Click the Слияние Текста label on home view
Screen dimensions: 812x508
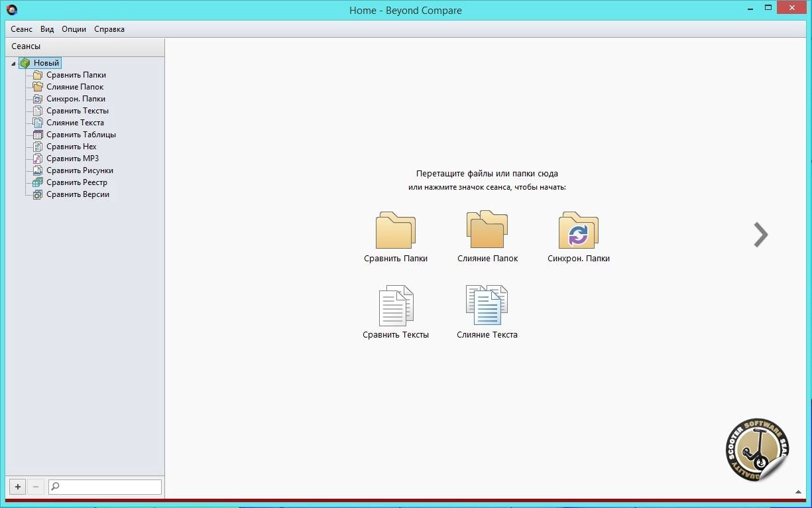click(487, 335)
